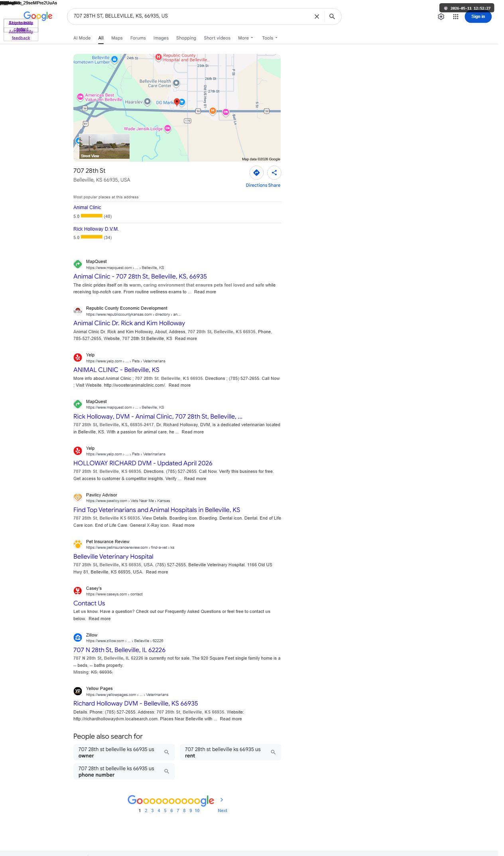Open MapQuest Animal Clinic 707 28th St result
The image size is (504, 856).
140,277
